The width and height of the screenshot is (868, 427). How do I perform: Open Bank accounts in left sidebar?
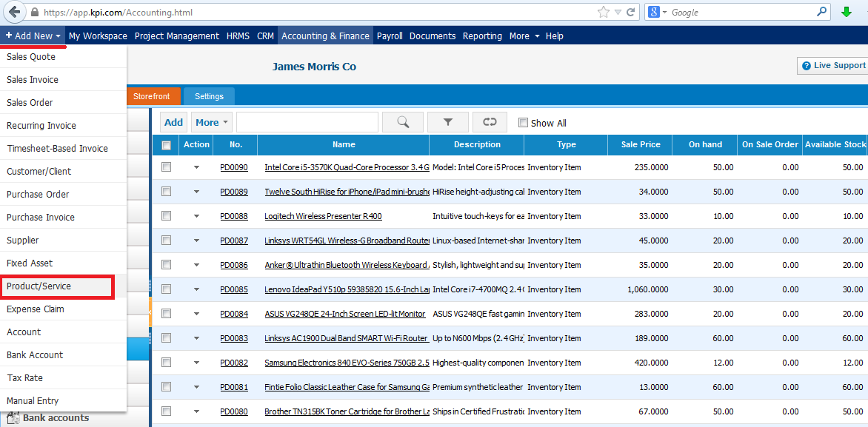click(x=56, y=417)
